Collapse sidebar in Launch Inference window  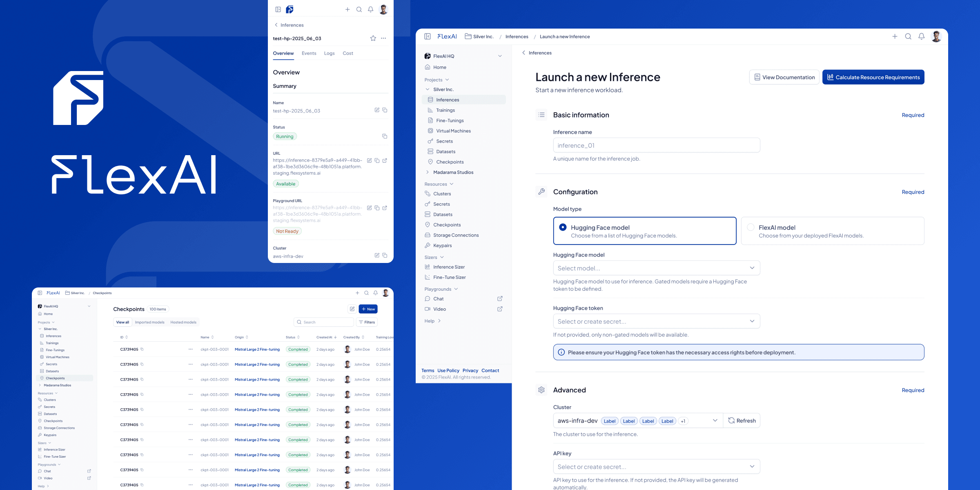[x=428, y=36]
